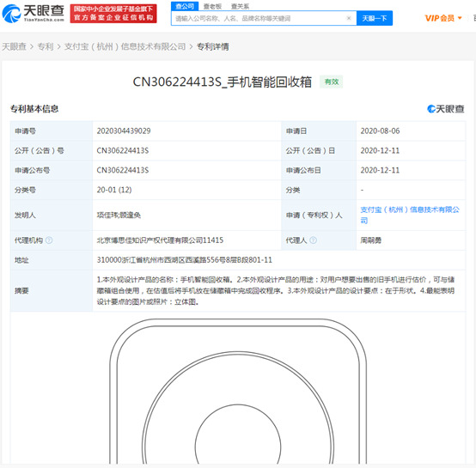This screenshot has width=476, height=468.
Task: Click the 专利详情 breadcrumb text
Action: [x=213, y=46]
